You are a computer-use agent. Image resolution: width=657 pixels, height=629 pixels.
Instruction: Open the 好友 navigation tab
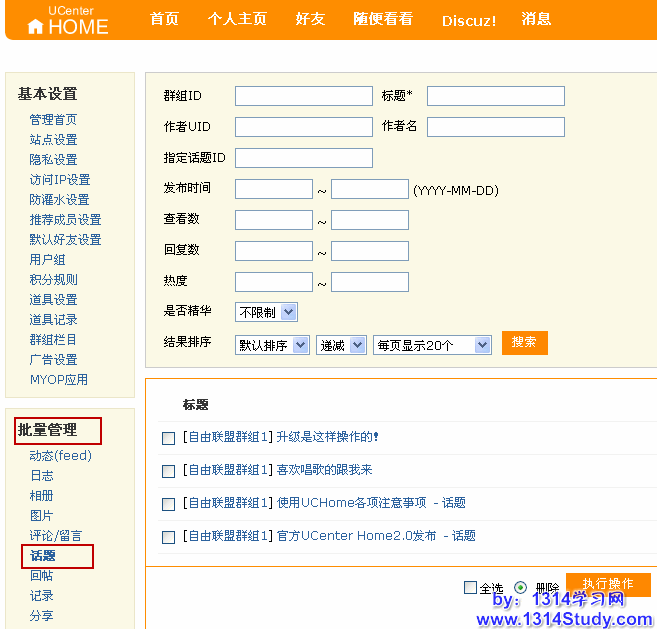pos(310,19)
